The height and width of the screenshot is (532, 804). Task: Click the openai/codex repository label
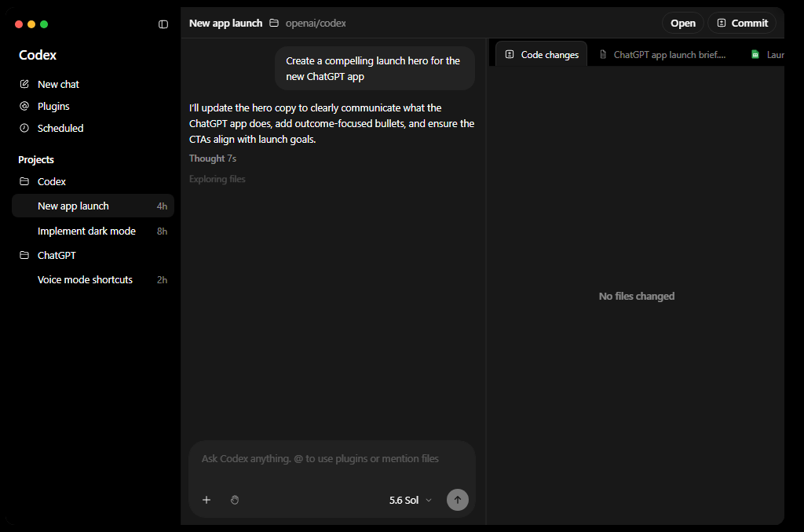point(316,23)
